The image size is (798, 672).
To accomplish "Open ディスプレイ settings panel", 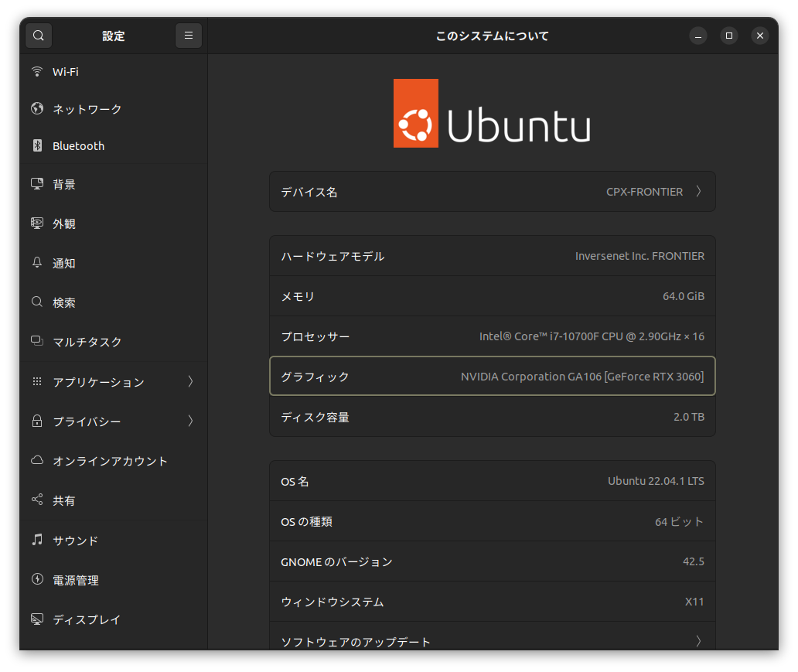I will click(x=114, y=619).
